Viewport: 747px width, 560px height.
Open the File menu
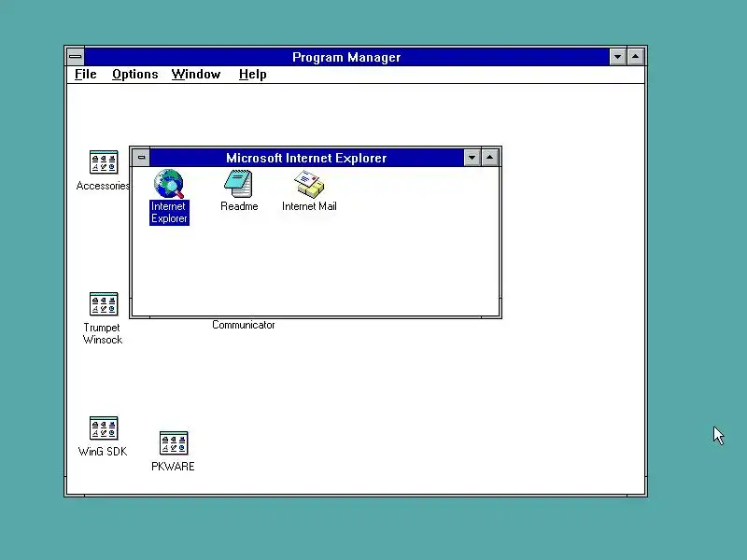coord(86,75)
